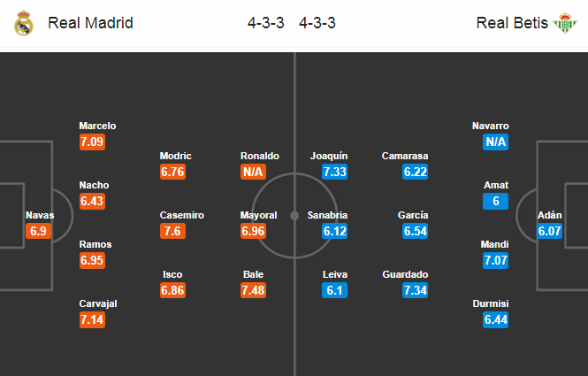Open the Real Madrid team name link
Image resolution: width=588 pixels, height=376 pixels.
(x=90, y=23)
